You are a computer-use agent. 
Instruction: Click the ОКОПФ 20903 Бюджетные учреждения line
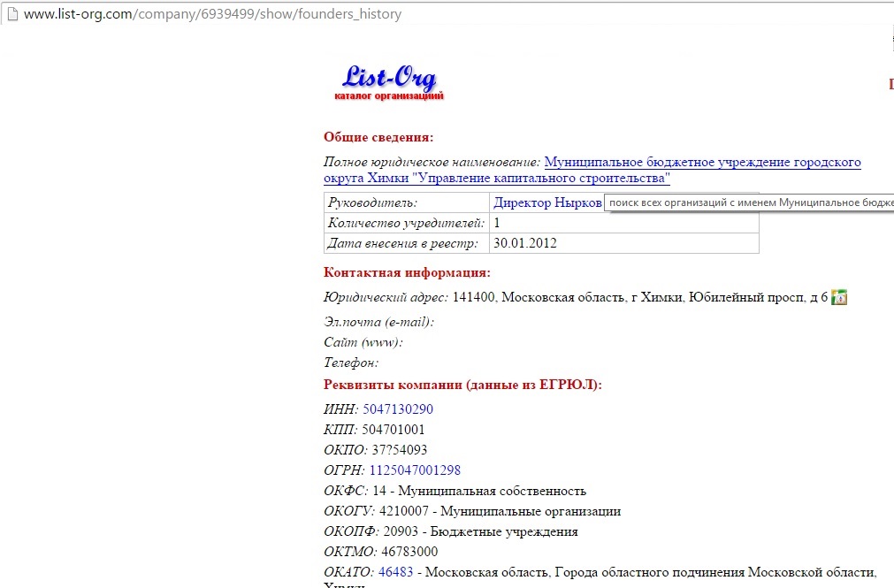[451, 531]
